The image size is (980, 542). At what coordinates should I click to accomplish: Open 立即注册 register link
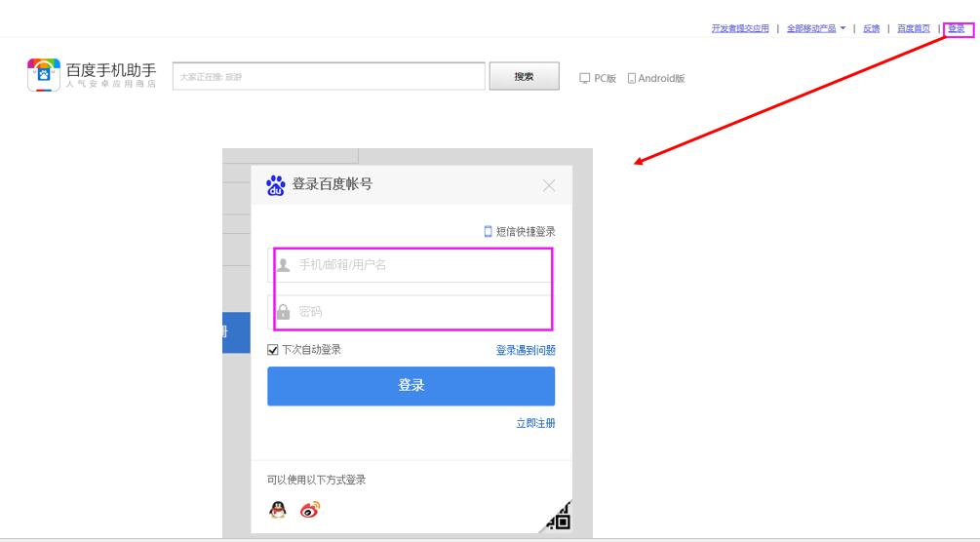click(535, 423)
